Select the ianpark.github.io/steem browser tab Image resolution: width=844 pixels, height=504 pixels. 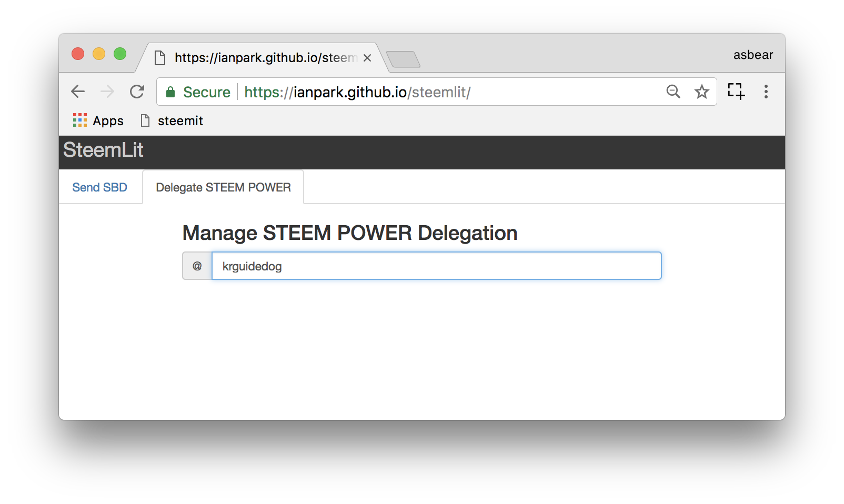coord(263,58)
